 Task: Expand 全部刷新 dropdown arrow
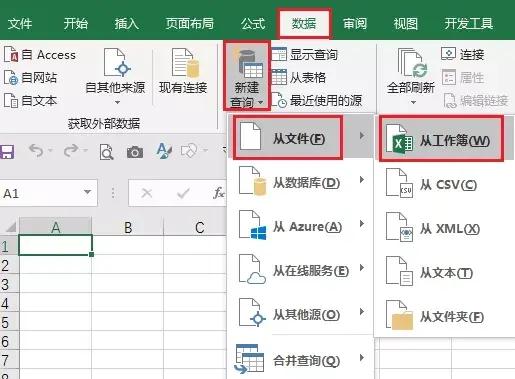[413, 102]
